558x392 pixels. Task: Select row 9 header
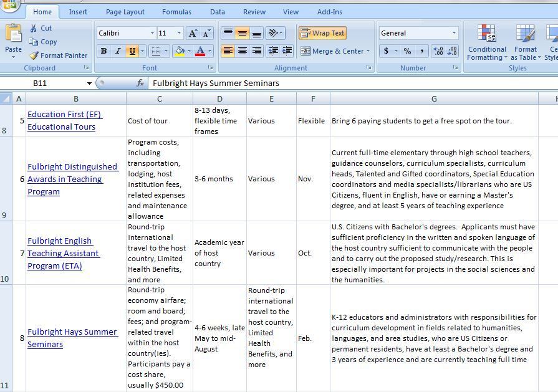pyautogui.click(x=6, y=179)
